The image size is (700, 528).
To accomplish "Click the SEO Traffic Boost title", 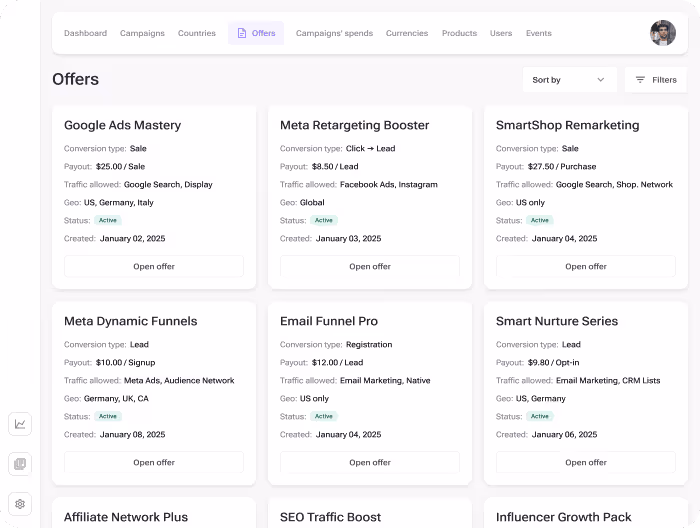I will click(x=330, y=517).
